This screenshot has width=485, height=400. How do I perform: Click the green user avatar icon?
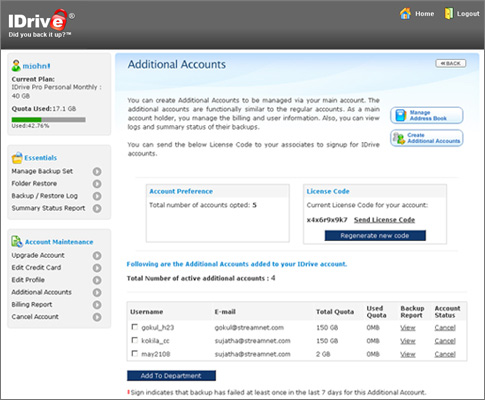[16, 65]
